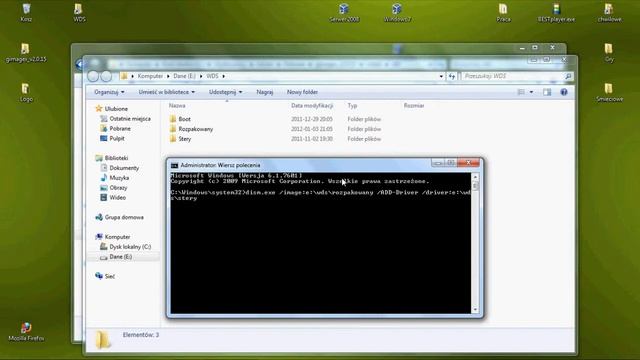The image size is (640, 360).
Task: Click command prompt scrollbar up arrow
Action: [475, 177]
